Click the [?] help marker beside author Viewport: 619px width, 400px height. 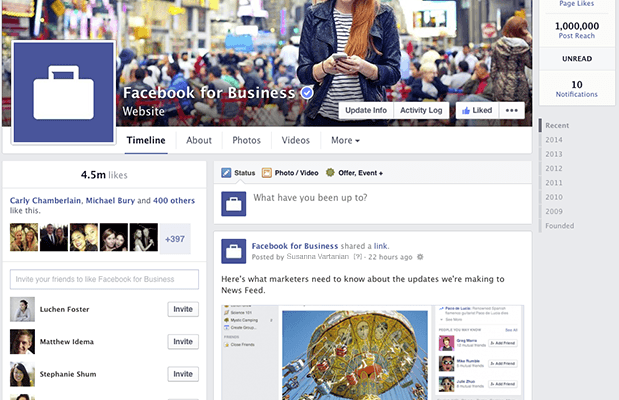click(x=358, y=257)
